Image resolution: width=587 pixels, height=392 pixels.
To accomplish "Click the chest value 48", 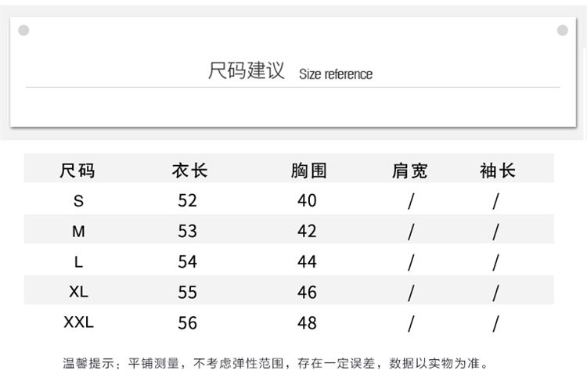I will tap(308, 322).
